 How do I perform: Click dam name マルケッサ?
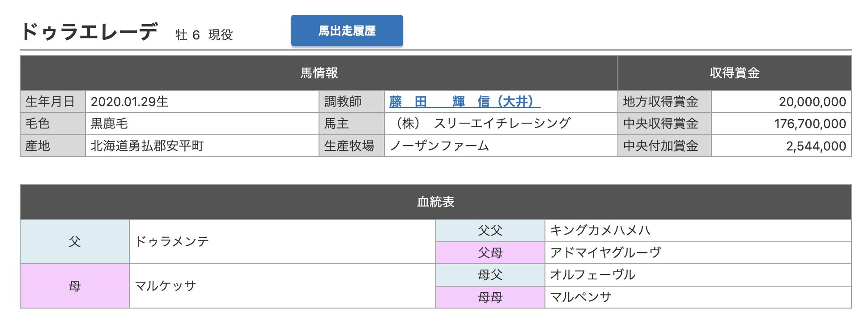(x=166, y=286)
